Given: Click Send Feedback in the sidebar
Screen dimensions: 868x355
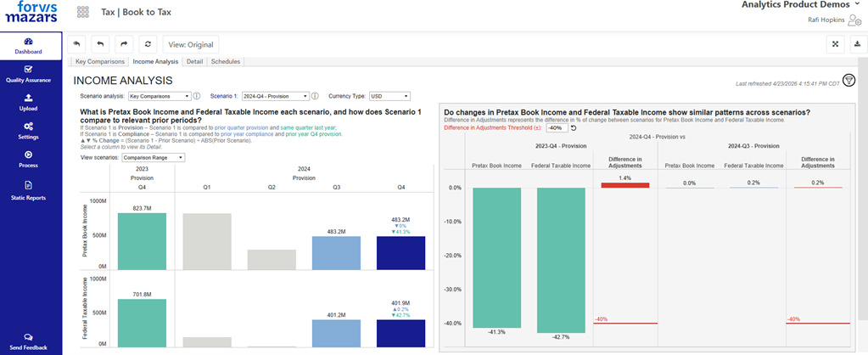Looking at the screenshot, I should tap(28, 341).
